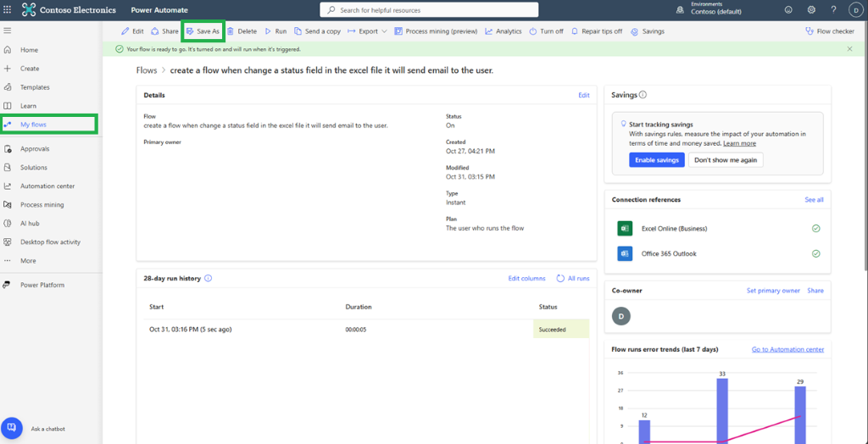This screenshot has height=444, width=868.
Task: Open the app launcher waffle icon
Action: pyautogui.click(x=7, y=10)
